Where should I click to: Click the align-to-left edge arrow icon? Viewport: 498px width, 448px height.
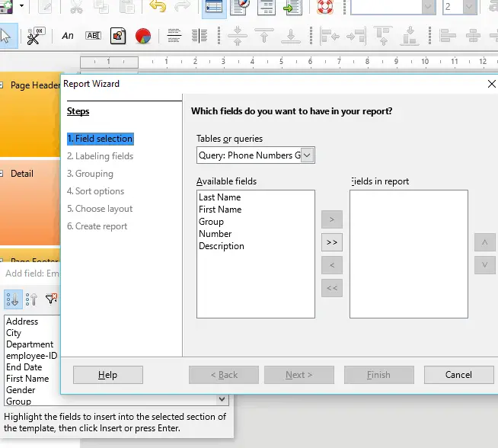(x=330, y=36)
